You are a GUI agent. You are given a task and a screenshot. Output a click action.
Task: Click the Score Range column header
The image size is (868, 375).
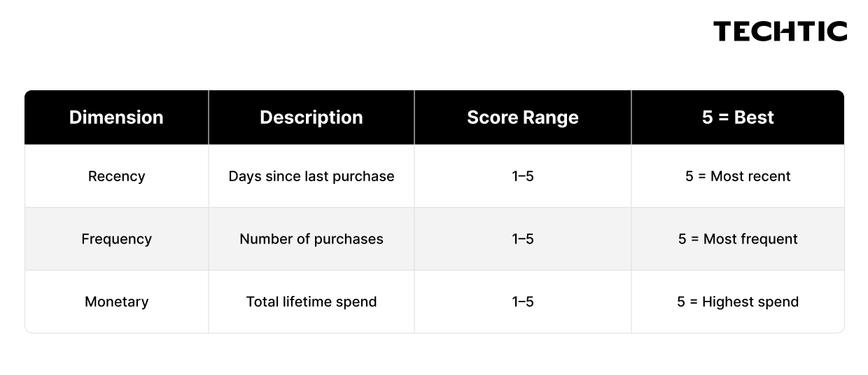(x=523, y=118)
